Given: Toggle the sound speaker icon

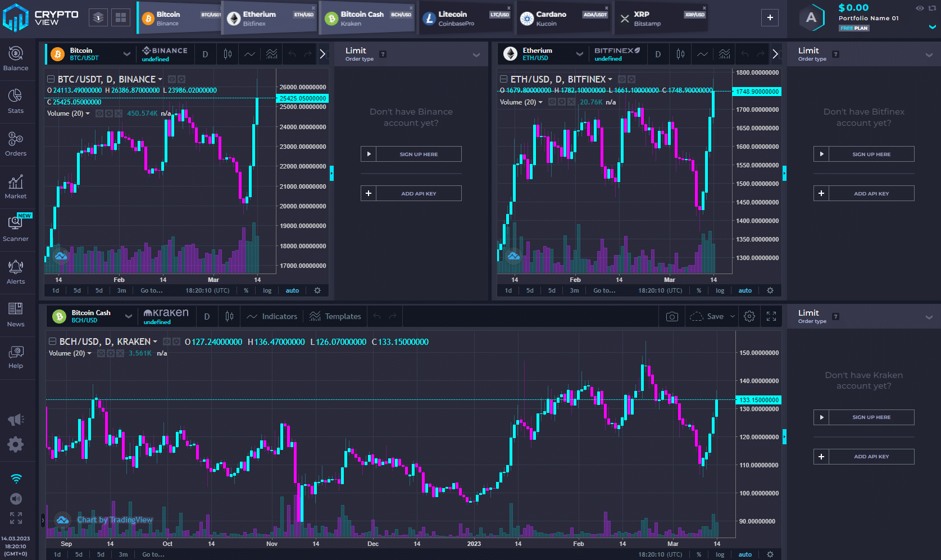Looking at the screenshot, I should point(16,499).
